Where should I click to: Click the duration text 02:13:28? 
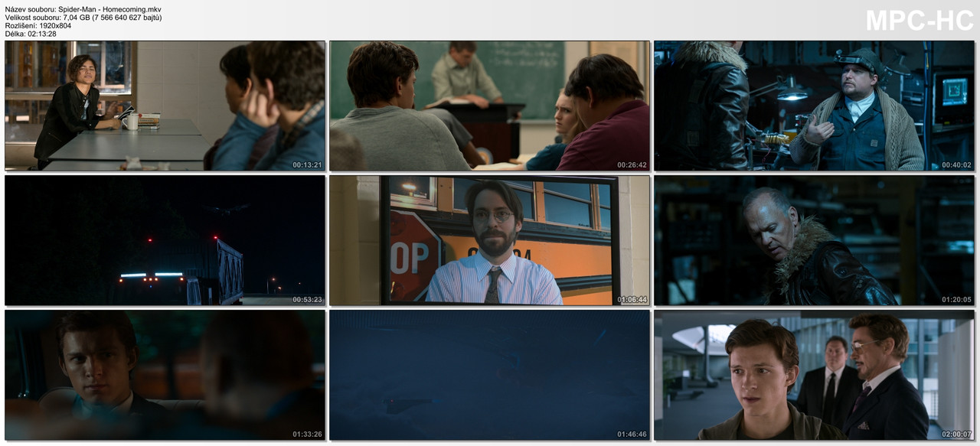tap(41, 34)
